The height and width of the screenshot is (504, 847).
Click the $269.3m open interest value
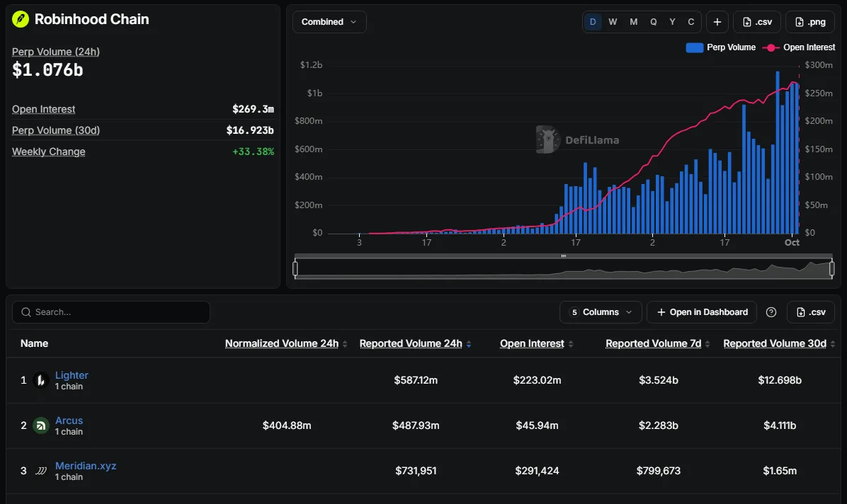(x=254, y=109)
